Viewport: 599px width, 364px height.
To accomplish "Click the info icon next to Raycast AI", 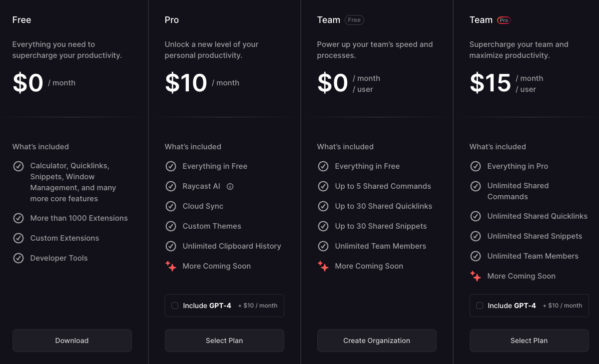I will click(x=230, y=186).
